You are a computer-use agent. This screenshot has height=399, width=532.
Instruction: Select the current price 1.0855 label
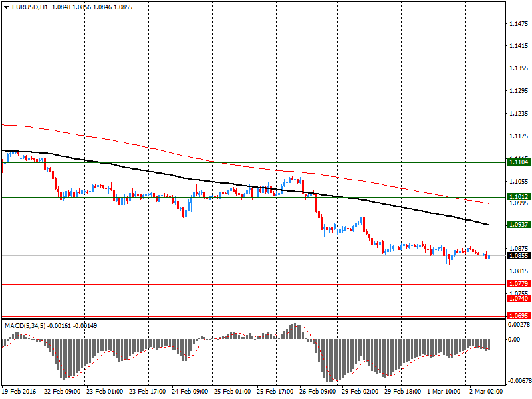click(519, 256)
